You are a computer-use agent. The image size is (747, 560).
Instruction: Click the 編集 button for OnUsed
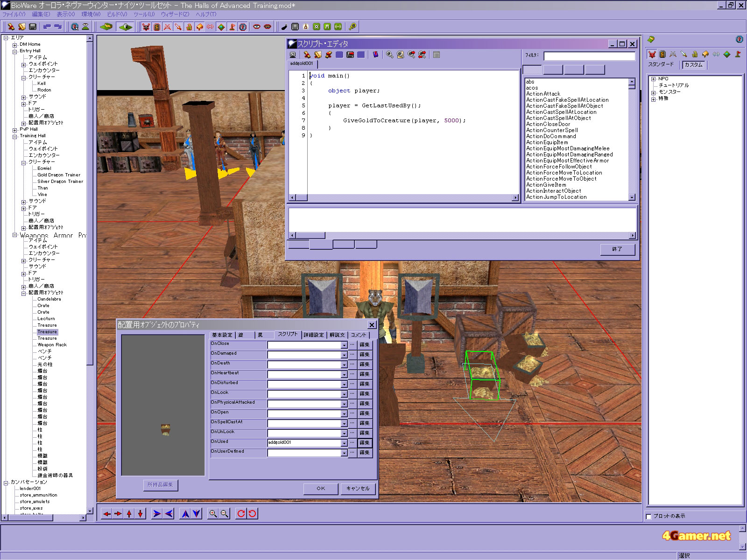coord(365,443)
